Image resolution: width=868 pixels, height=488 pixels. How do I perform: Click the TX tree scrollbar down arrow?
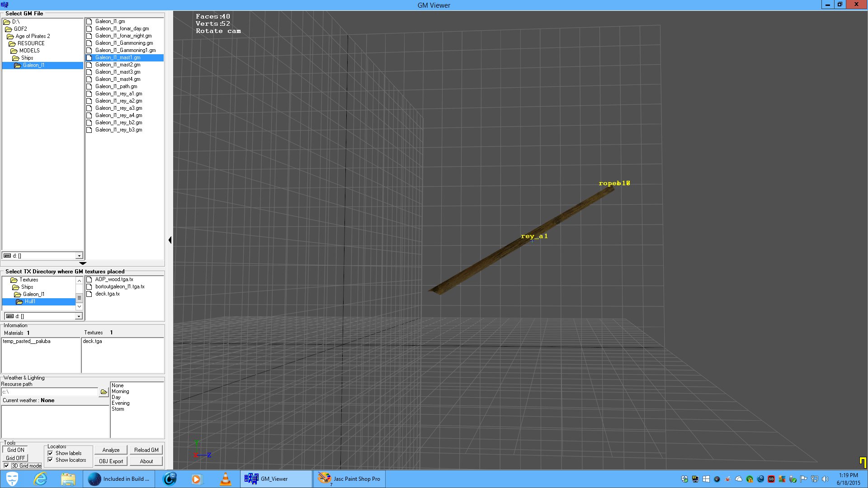(79, 307)
